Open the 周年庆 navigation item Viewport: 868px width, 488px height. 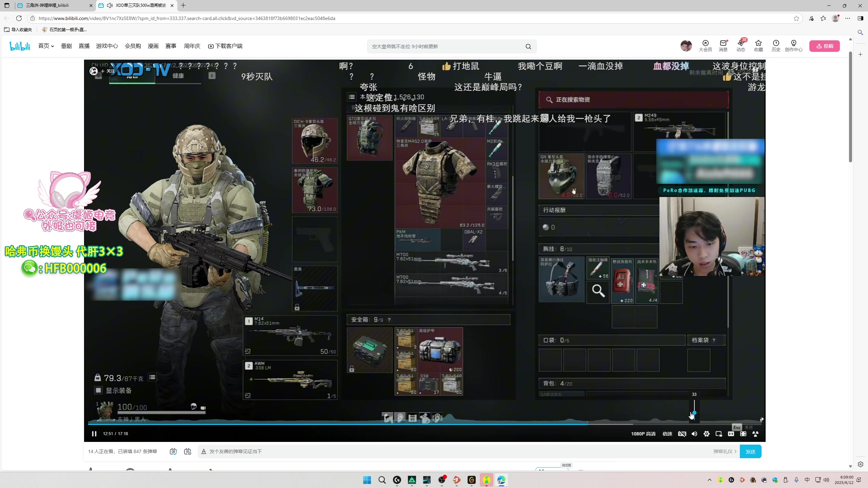[192, 46]
